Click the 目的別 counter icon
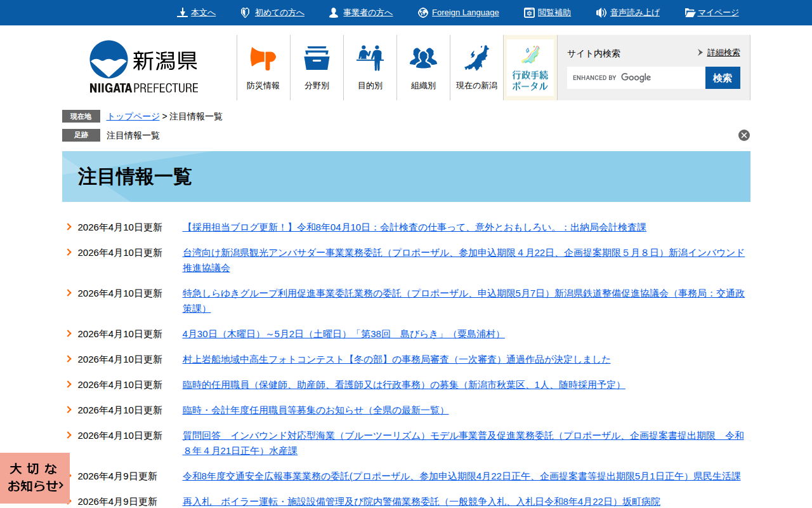The width and height of the screenshot is (812, 508). click(x=370, y=57)
